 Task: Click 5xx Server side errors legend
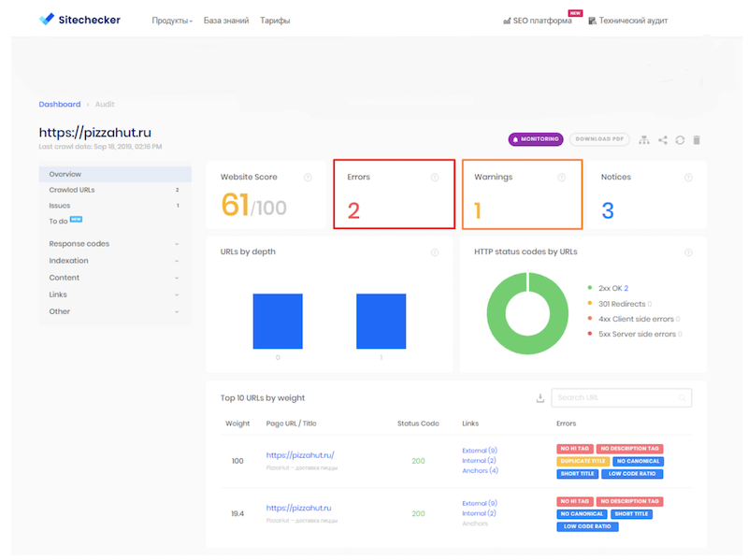(635, 335)
